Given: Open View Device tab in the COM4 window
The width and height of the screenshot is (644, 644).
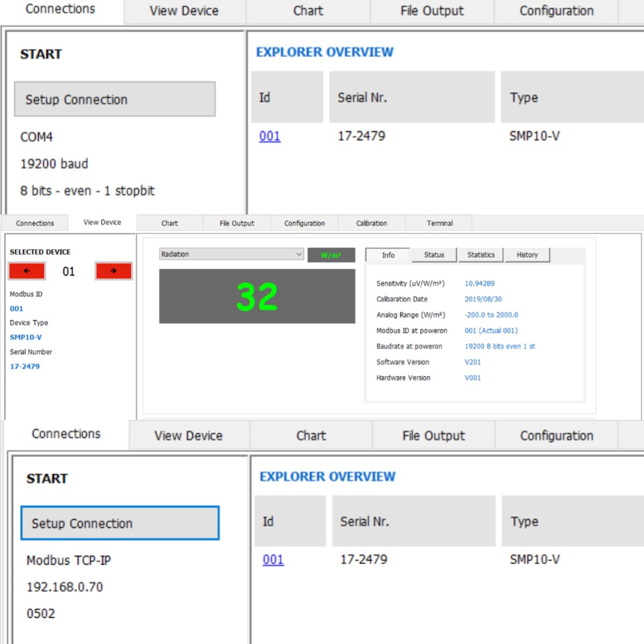Looking at the screenshot, I should pyautogui.click(x=184, y=11).
